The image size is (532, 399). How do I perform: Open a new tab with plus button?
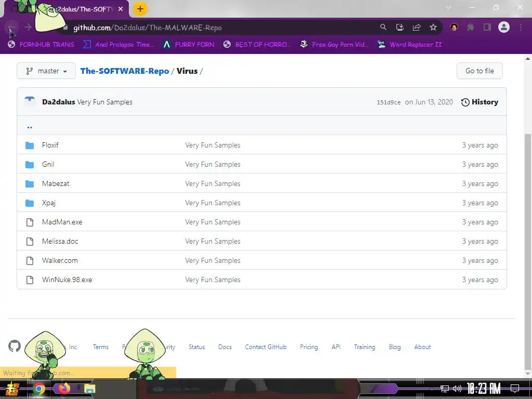[x=140, y=9]
